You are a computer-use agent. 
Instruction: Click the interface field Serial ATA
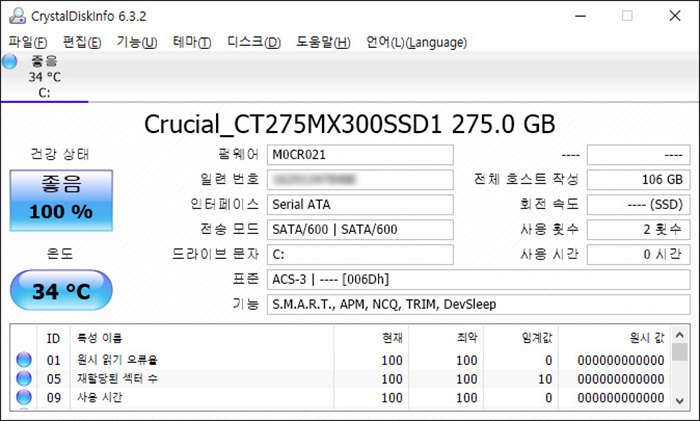(x=360, y=205)
